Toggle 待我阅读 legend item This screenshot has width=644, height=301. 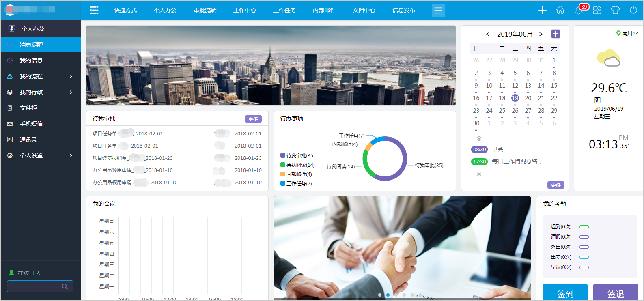[x=297, y=165]
